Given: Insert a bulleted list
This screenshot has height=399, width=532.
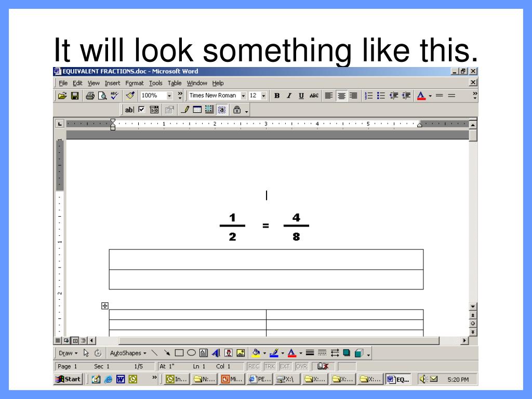Looking at the screenshot, I should (x=381, y=96).
